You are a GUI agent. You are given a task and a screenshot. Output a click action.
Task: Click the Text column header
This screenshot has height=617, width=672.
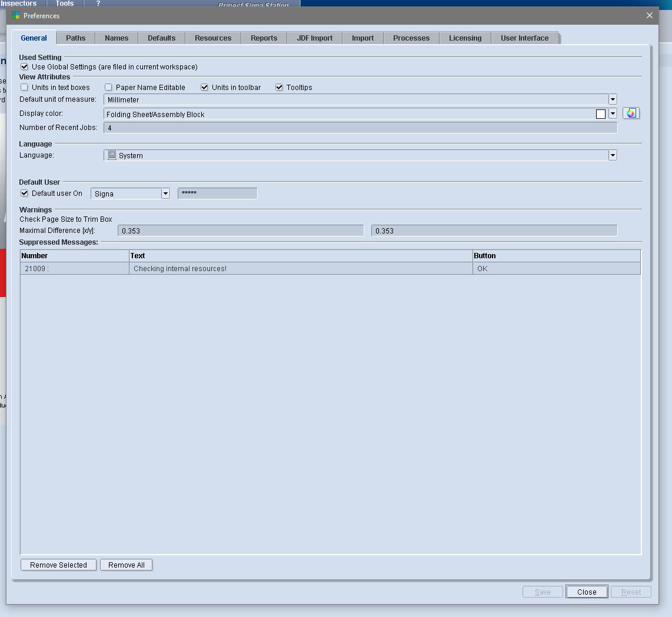coord(301,256)
